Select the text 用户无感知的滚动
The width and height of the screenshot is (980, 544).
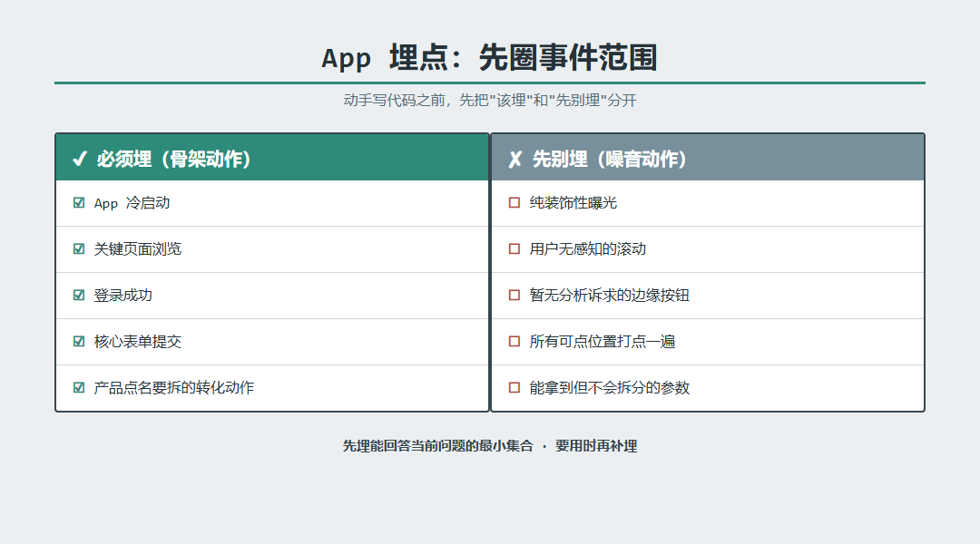pyautogui.click(x=587, y=249)
